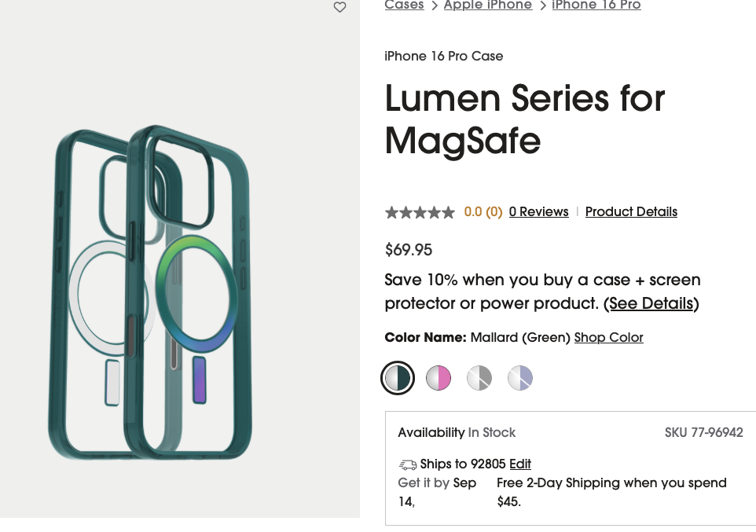Select the Mallard Green color swatch
This screenshot has height=532, width=756.
398,378
